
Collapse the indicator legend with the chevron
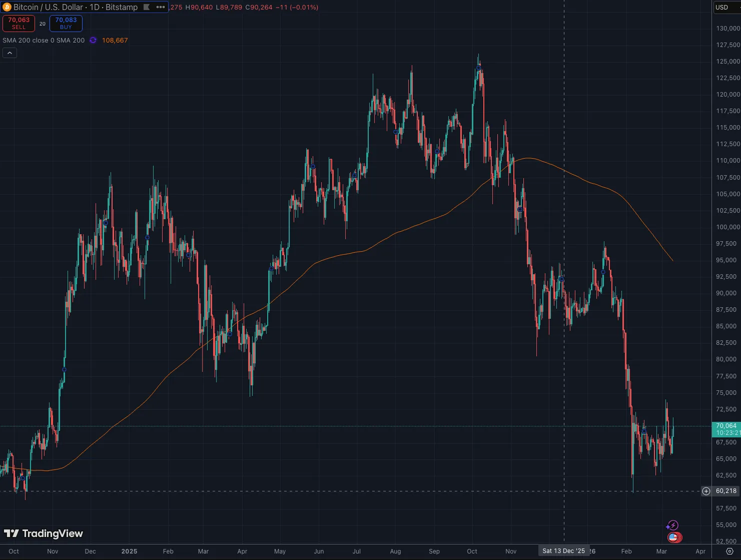(x=10, y=53)
